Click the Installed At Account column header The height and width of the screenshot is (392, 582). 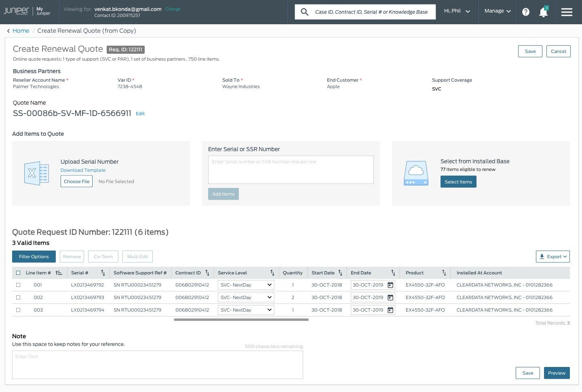[x=479, y=273]
